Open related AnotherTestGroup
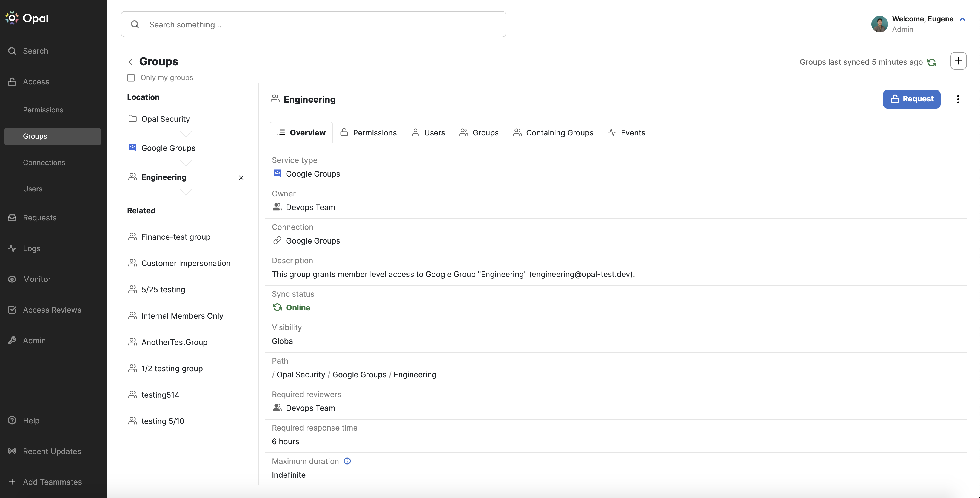Image resolution: width=980 pixels, height=498 pixels. [174, 342]
